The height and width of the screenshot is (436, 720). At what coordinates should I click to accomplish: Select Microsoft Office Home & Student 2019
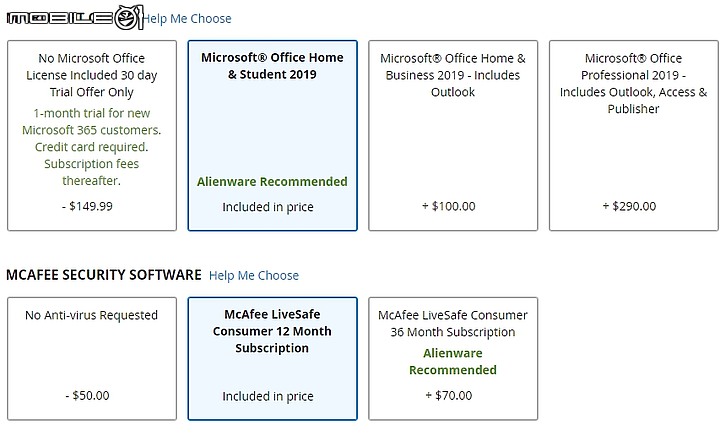(x=272, y=135)
